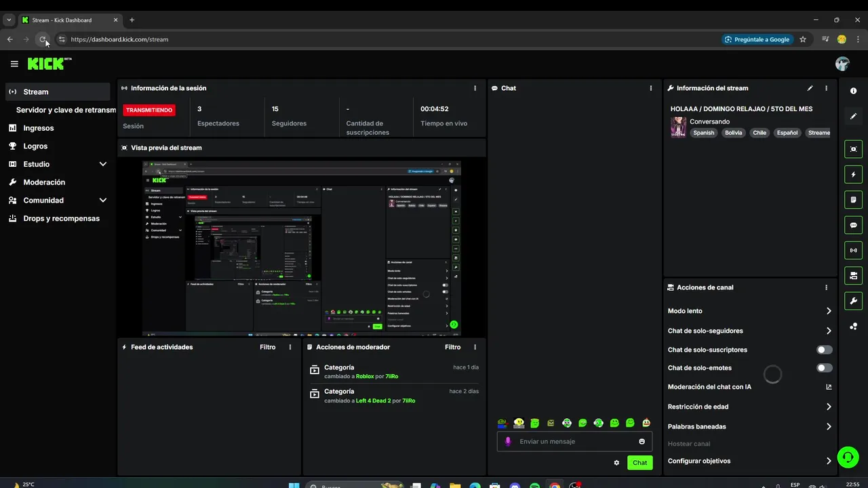Toggle the camera widget icon in right sidebar
This screenshot has height=488, width=868.
click(x=853, y=275)
